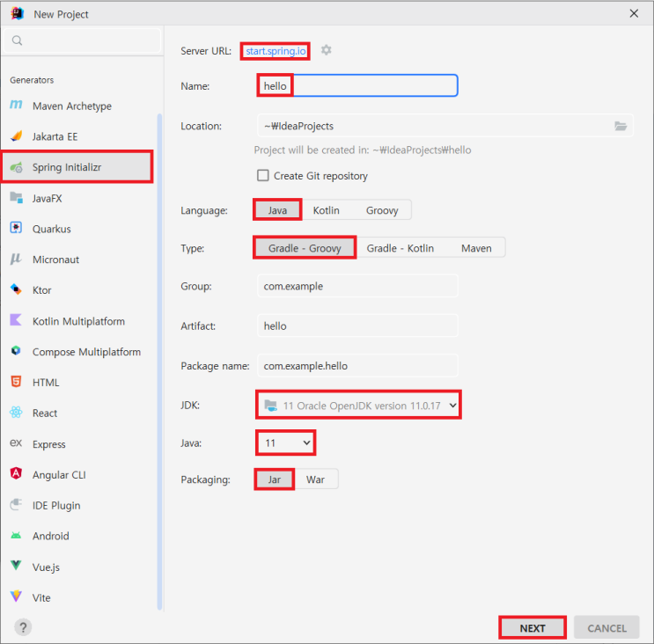The height and width of the screenshot is (644, 654).
Task: Select Maven as build type
Action: [x=476, y=248]
